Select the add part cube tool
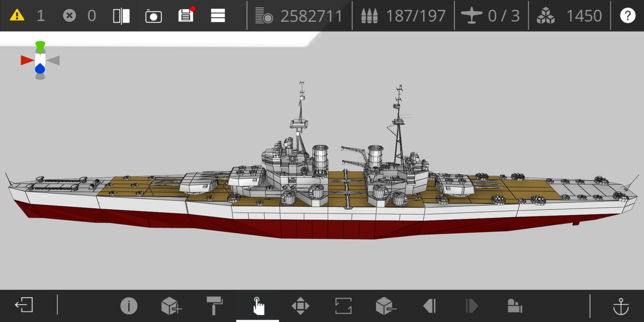The height and width of the screenshot is (322, 644). point(171,306)
